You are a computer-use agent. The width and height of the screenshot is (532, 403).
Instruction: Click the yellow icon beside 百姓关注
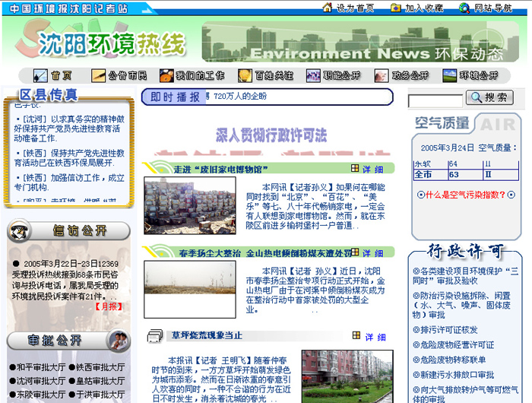click(245, 75)
